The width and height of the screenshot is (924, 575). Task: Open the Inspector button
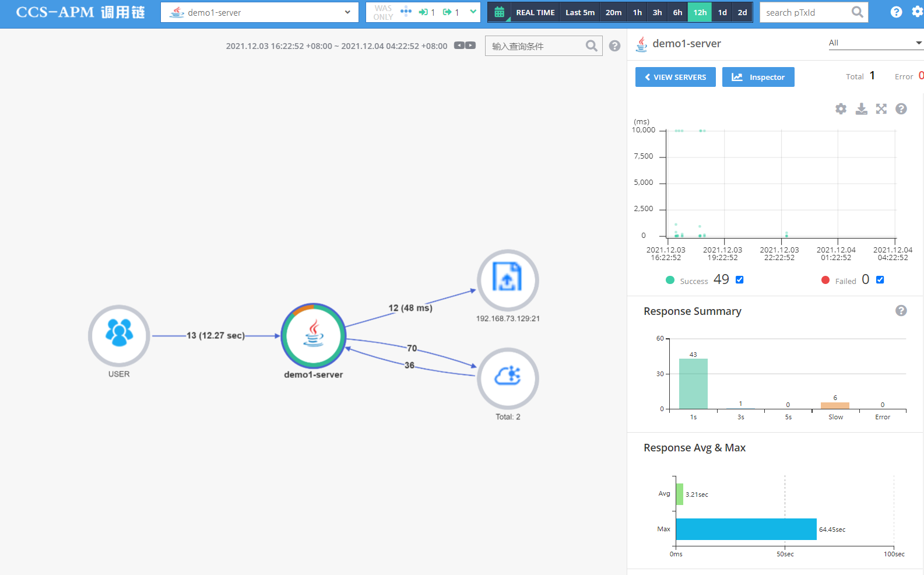pyautogui.click(x=758, y=77)
